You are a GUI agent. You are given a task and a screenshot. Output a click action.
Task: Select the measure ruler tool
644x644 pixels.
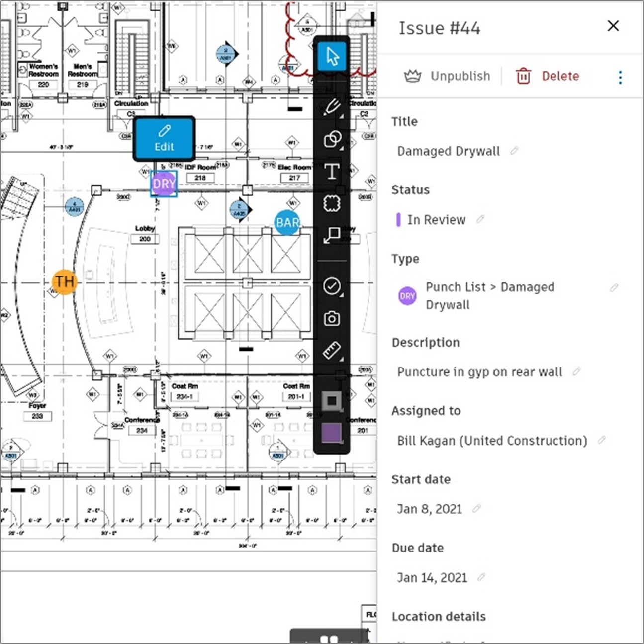click(331, 350)
